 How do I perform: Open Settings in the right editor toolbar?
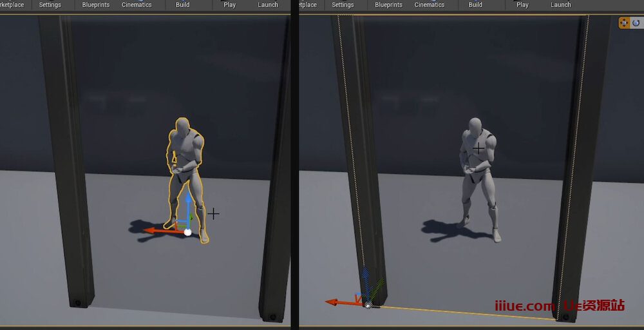[x=343, y=5]
